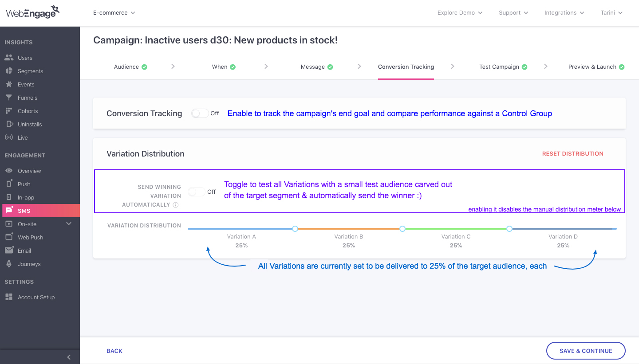Click the campaign title heading
The width and height of the screenshot is (639, 364).
(x=215, y=40)
